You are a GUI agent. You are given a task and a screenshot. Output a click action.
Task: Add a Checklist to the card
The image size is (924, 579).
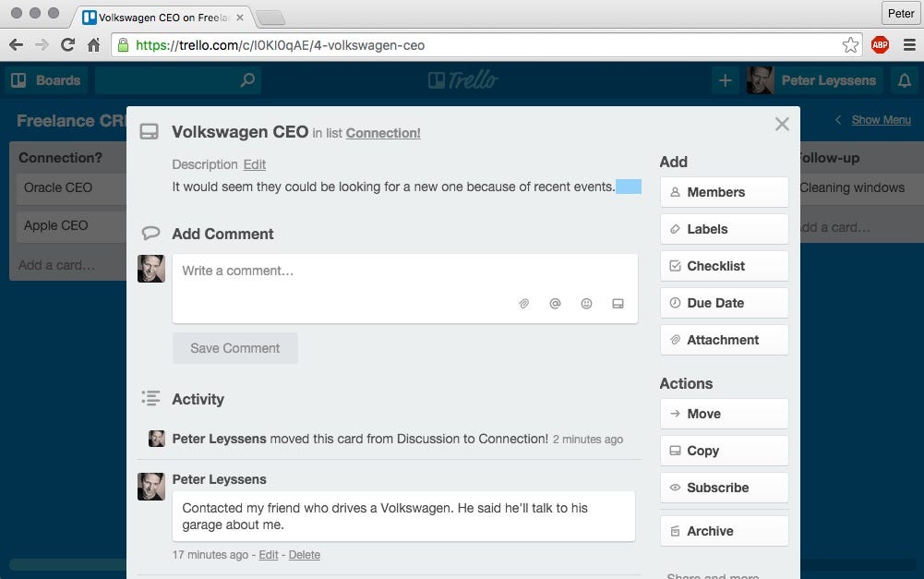[x=725, y=266]
